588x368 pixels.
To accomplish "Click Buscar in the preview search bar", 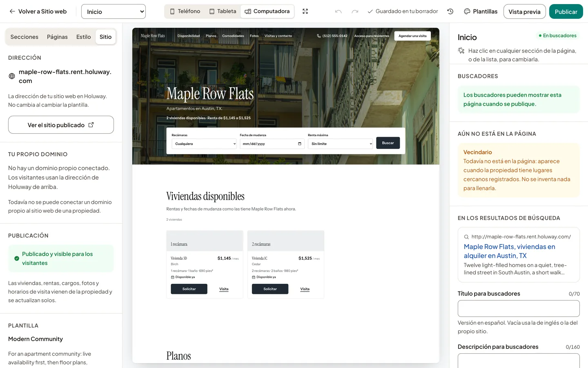I will click(x=388, y=143).
